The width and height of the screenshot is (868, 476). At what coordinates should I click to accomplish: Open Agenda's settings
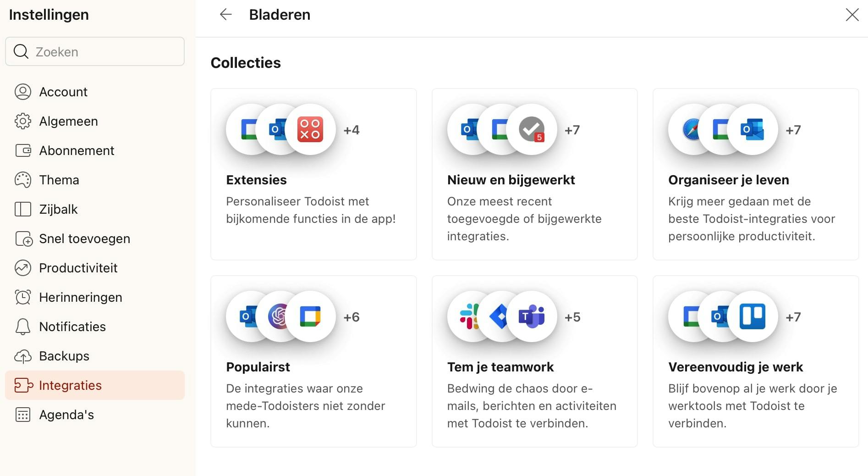66,415
